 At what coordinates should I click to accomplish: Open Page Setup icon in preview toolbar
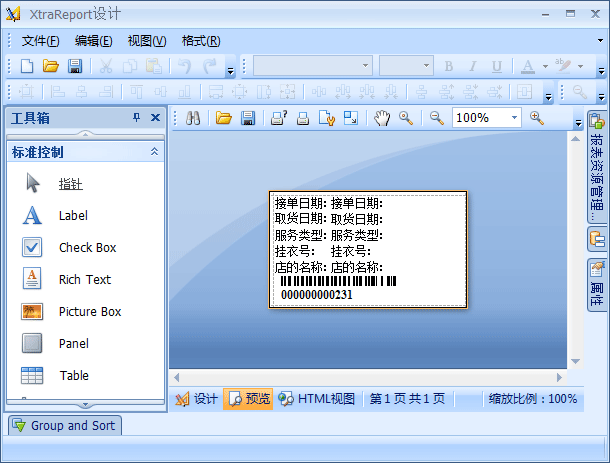[327, 118]
